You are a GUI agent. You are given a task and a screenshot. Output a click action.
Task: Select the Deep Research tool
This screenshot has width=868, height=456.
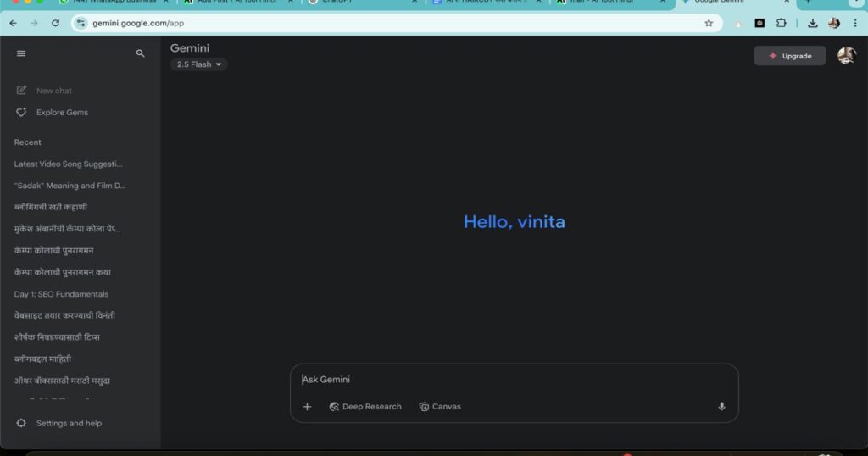(x=365, y=407)
